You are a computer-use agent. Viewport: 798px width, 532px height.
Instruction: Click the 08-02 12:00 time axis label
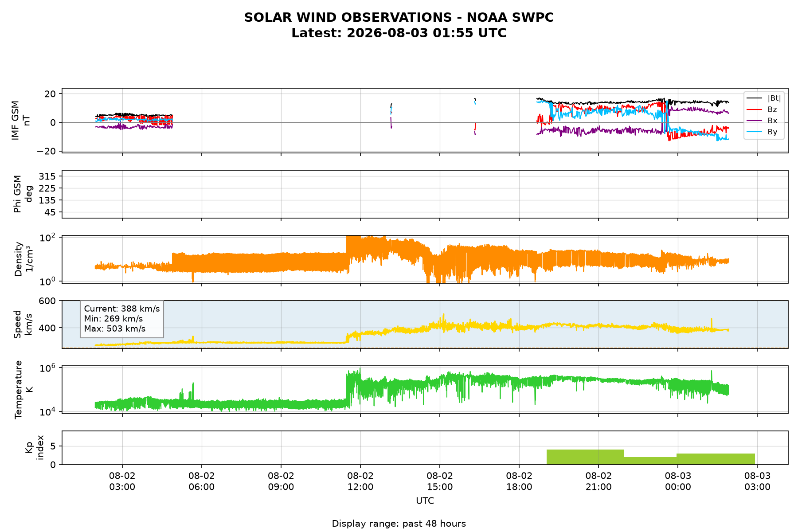(x=360, y=481)
